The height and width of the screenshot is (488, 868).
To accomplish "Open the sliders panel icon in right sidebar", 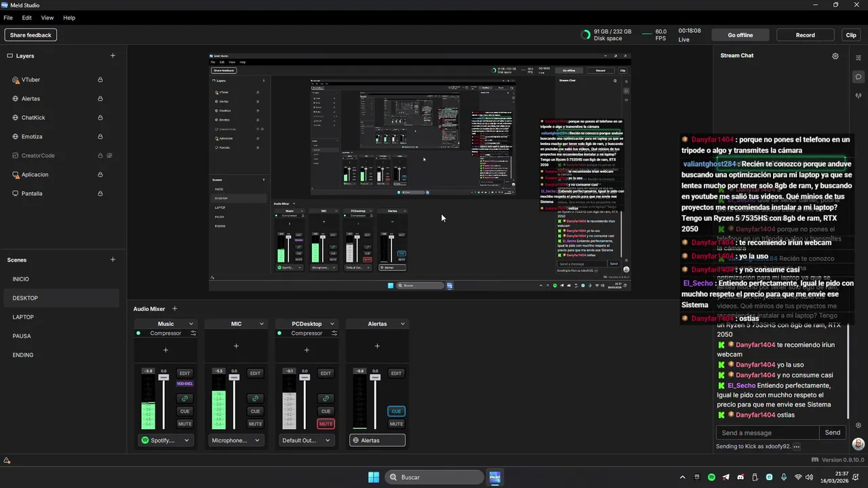I will [859, 57].
